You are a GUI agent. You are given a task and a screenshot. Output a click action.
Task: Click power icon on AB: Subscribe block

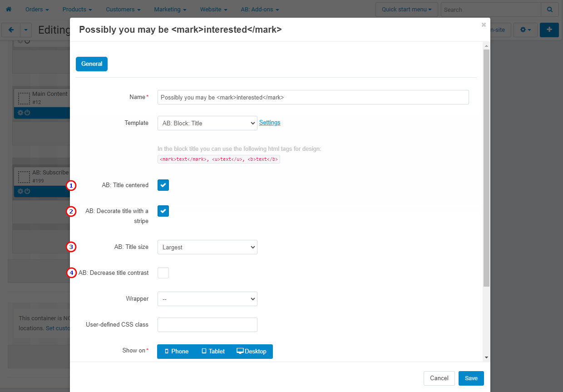point(27,191)
